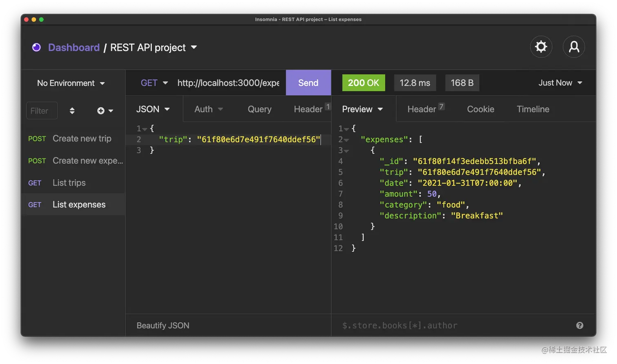Open the REST API project dropdown
The height and width of the screenshot is (364, 617).
point(153,48)
